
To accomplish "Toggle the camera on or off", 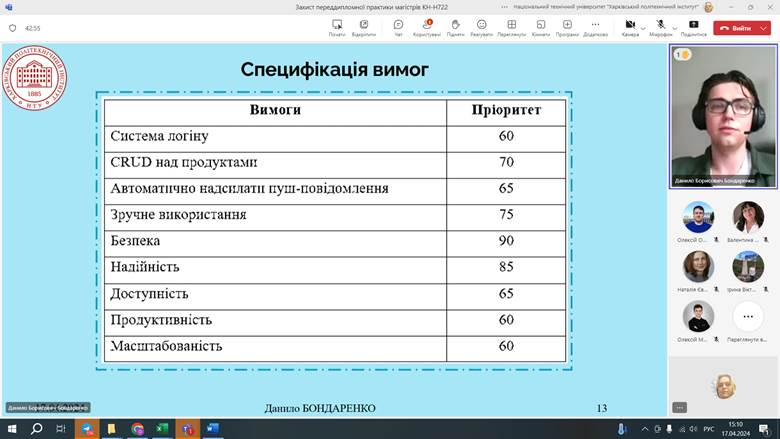I will (630, 28).
